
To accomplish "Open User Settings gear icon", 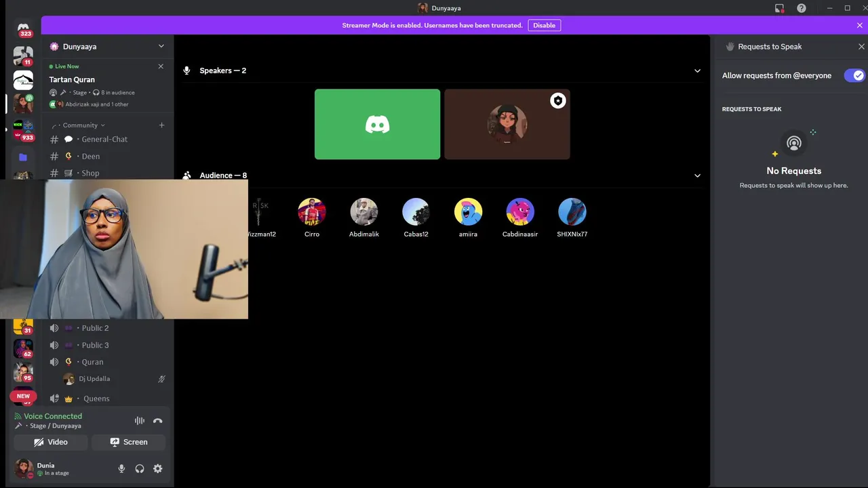I will point(158,468).
